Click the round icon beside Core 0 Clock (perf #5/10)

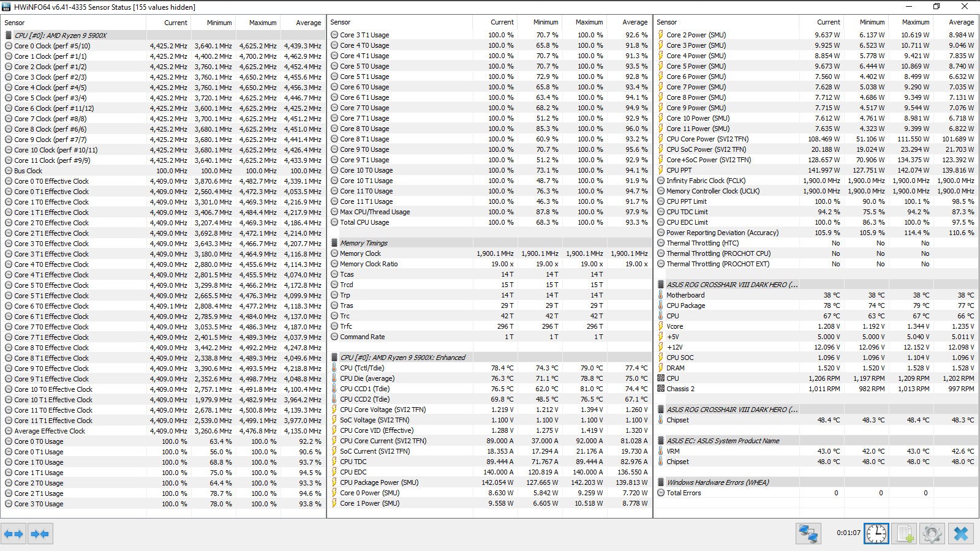tap(9, 46)
